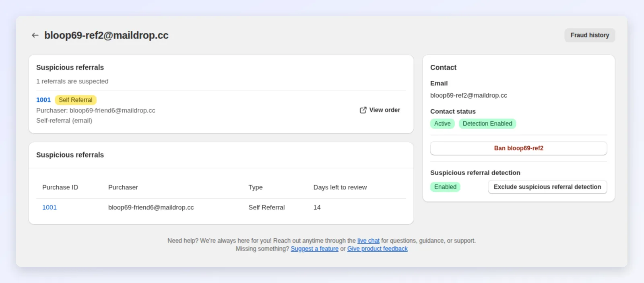This screenshot has width=644, height=283.
Task: Open the live chat link
Action: point(368,241)
